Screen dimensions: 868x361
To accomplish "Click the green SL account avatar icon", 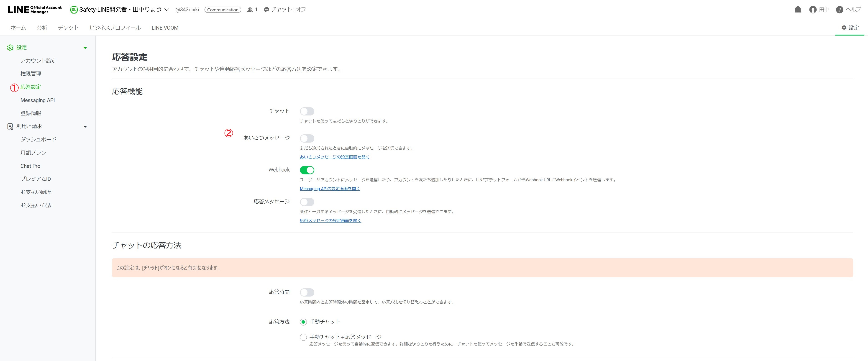I will coord(74,10).
